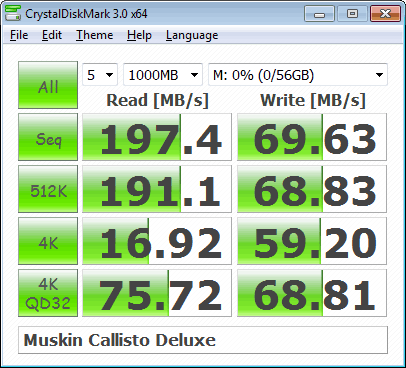Click the CrystalDiskMark app icon in title bar
406x368 pixels.
pyautogui.click(x=13, y=13)
